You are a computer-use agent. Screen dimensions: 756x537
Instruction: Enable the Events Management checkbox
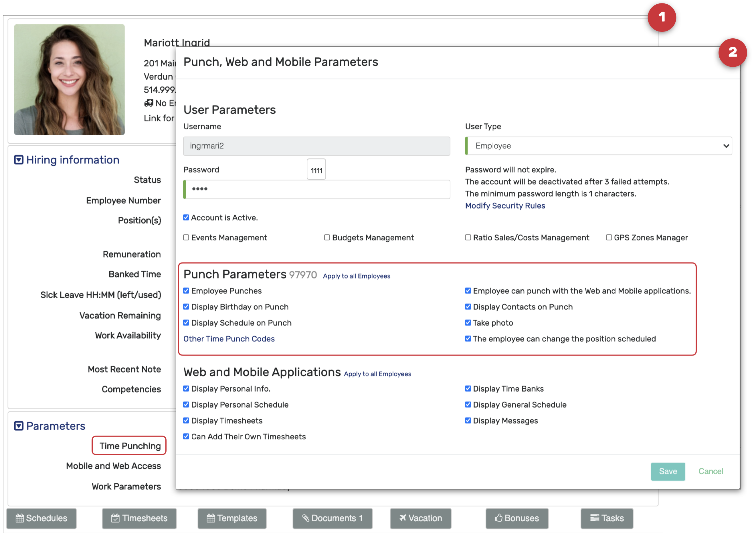click(186, 237)
